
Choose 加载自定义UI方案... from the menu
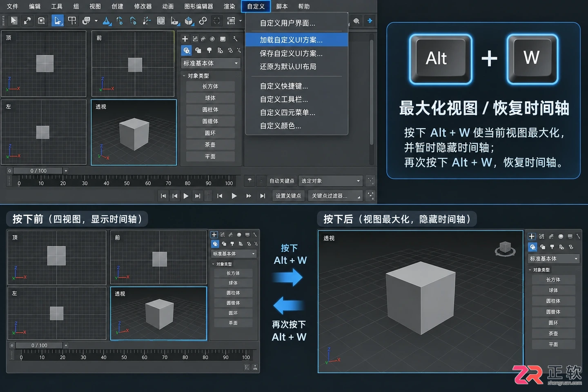click(296, 40)
